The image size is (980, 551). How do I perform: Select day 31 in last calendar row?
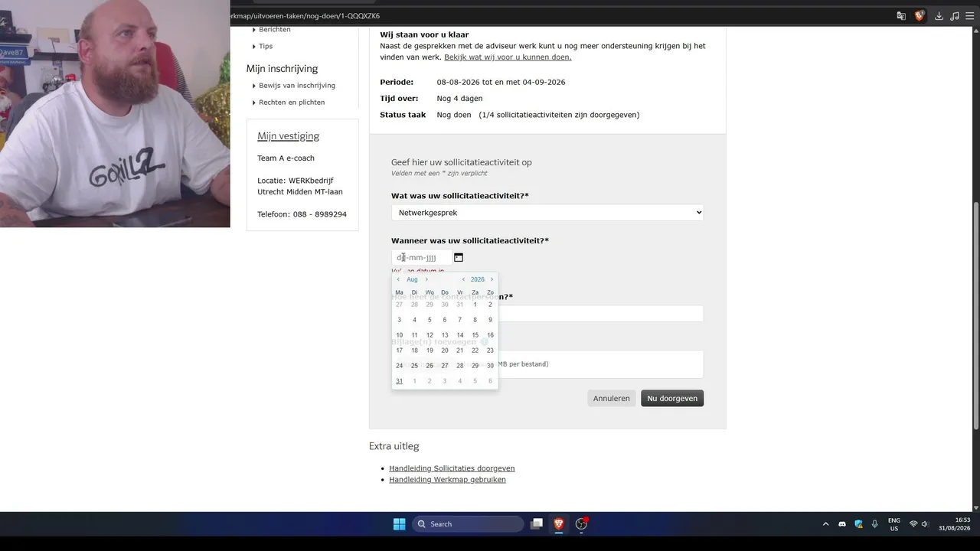[399, 381]
